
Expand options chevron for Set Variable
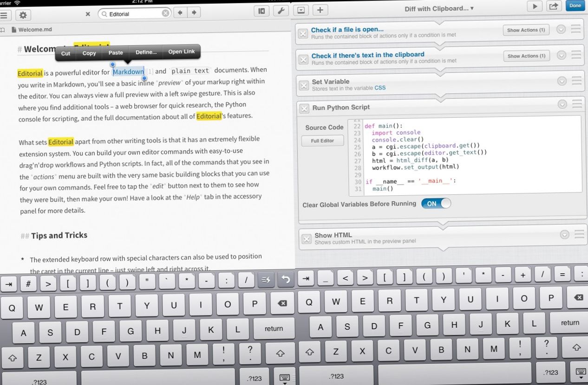(562, 81)
